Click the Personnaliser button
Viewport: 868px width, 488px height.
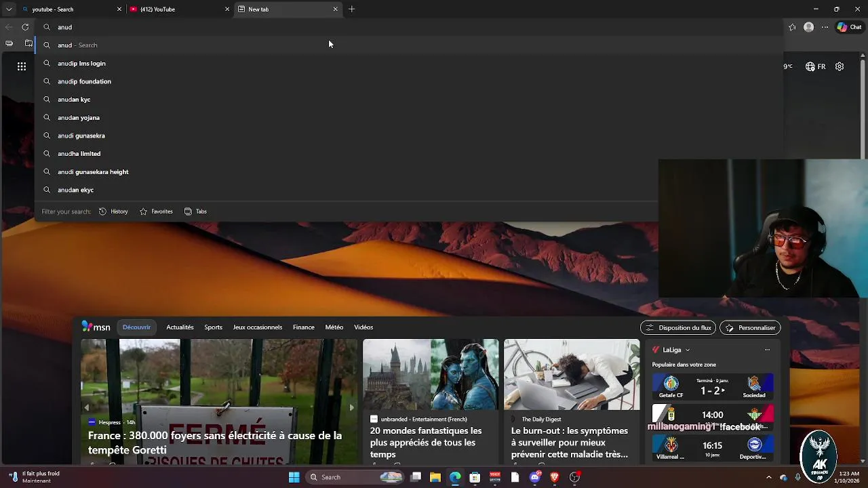point(750,328)
